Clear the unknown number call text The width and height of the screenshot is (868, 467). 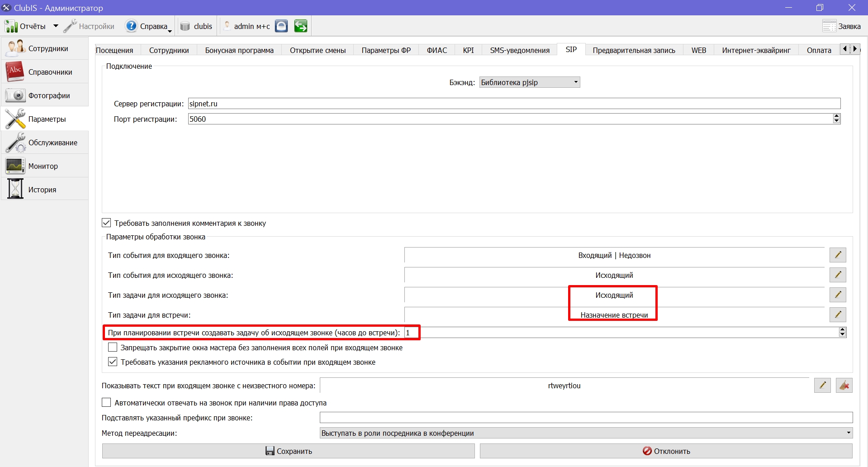pos(844,385)
